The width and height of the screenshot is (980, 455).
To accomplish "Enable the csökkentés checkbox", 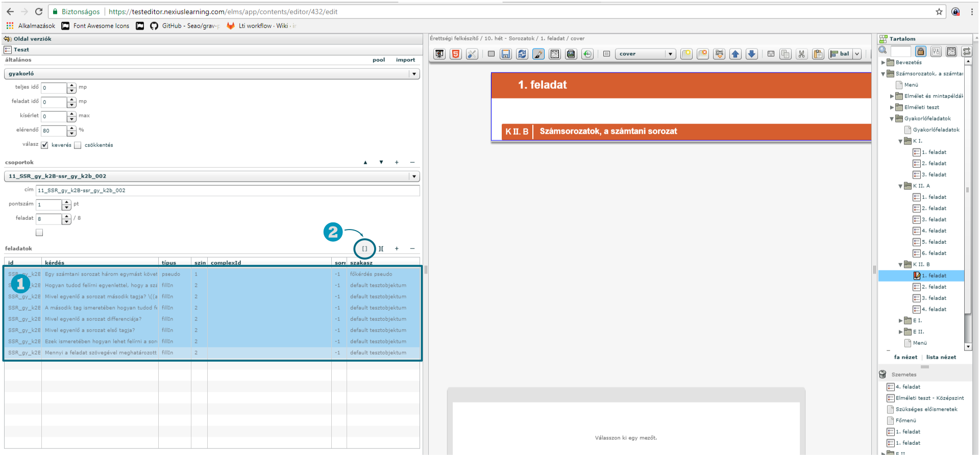I will point(78,145).
